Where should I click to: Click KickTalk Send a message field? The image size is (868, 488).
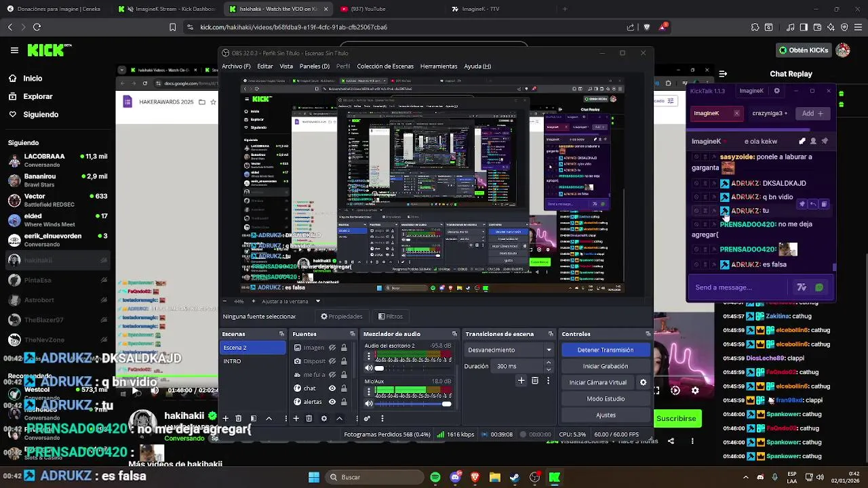click(x=739, y=287)
